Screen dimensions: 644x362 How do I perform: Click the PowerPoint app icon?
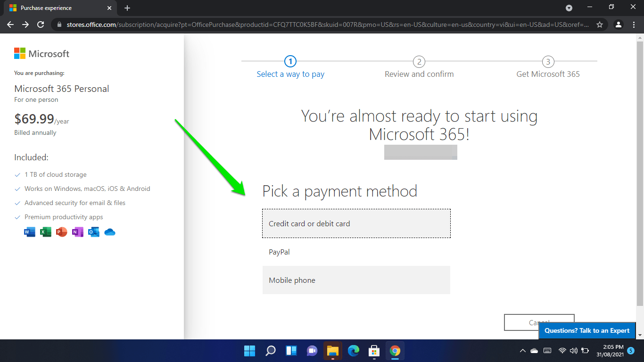pos(62,232)
